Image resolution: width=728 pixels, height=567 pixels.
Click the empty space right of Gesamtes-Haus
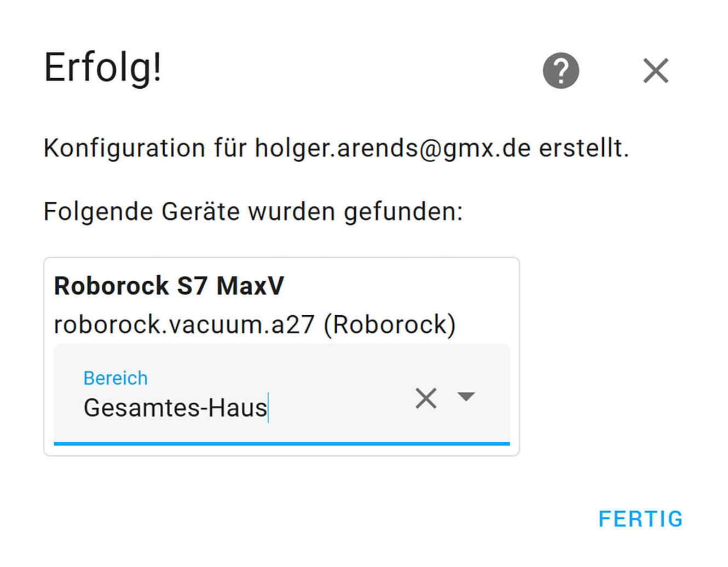tap(339, 408)
